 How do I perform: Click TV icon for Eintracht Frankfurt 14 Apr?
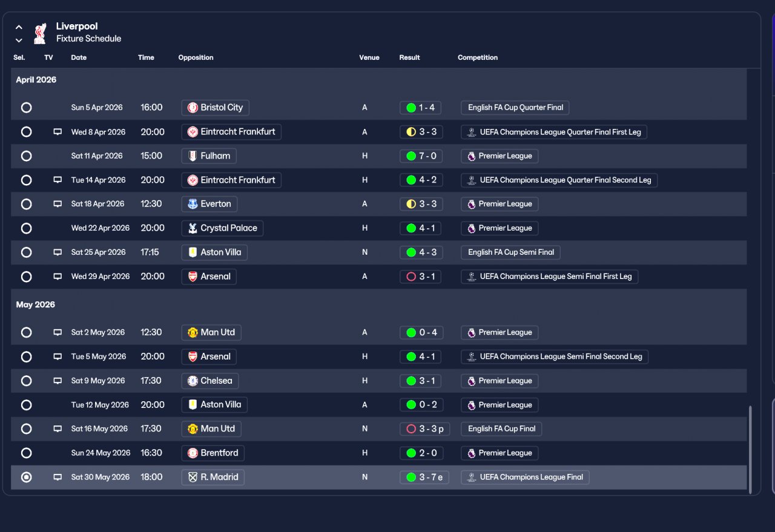tap(58, 180)
